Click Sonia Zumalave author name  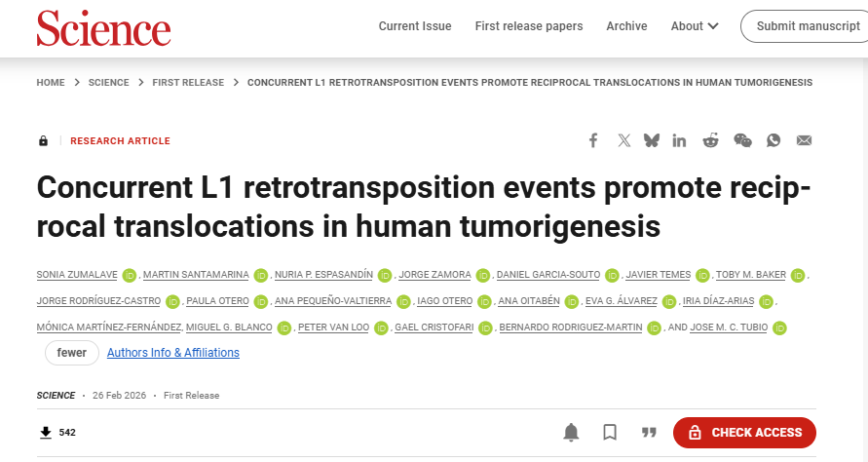(x=77, y=275)
